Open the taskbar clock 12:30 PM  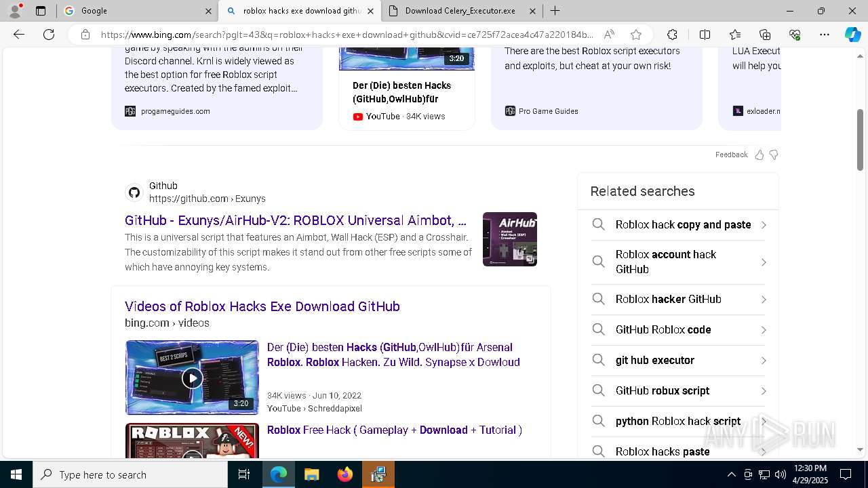(x=810, y=474)
